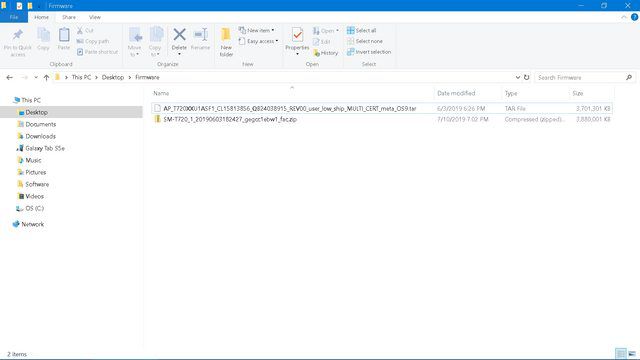The image size is (640, 360).
Task: Open the New item dropdown
Action: 257,31
